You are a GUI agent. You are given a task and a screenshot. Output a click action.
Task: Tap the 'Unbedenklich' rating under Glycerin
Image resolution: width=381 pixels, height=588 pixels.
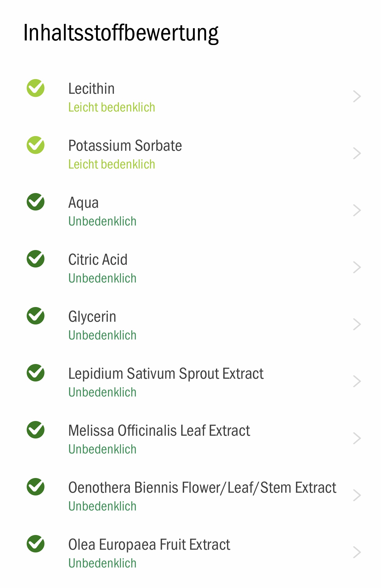pos(102,335)
